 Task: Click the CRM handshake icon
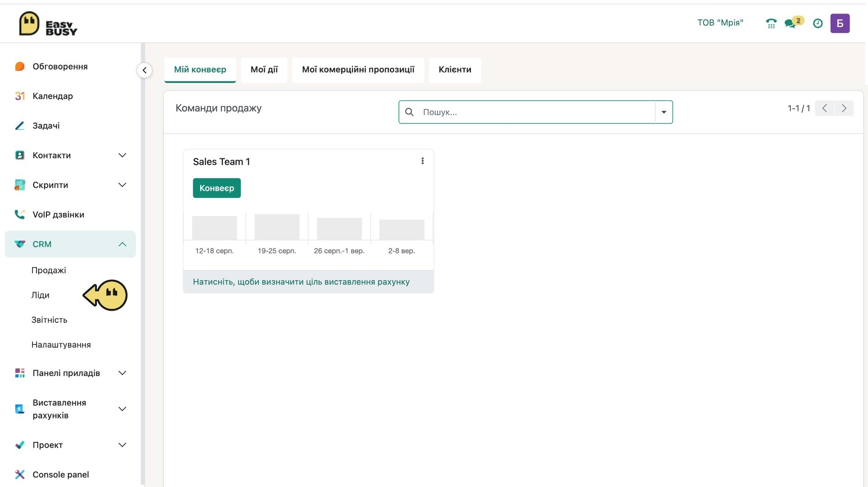[19, 244]
